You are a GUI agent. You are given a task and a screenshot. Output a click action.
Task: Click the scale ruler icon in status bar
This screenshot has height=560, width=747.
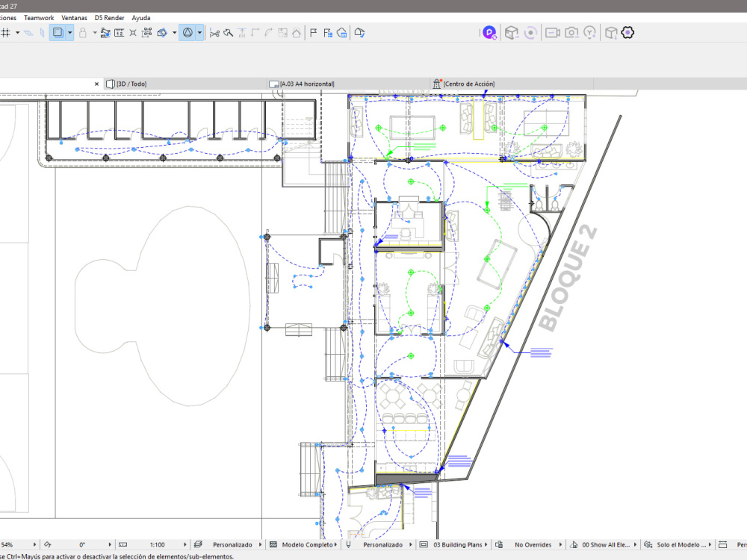[x=123, y=544]
